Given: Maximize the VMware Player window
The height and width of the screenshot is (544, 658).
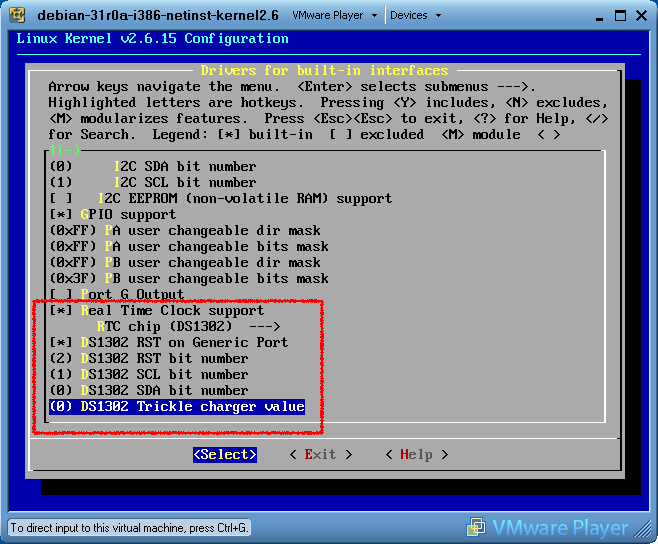Looking at the screenshot, I should pos(620,16).
